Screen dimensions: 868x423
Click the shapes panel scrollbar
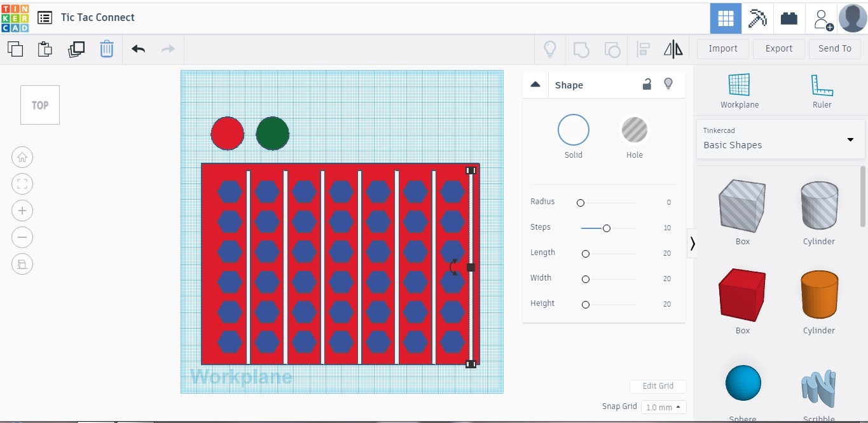coord(863,196)
